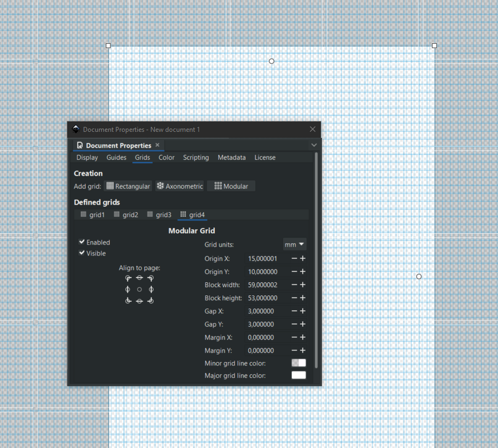
Task: Decrease Block width with minus button
Action: pyautogui.click(x=294, y=284)
